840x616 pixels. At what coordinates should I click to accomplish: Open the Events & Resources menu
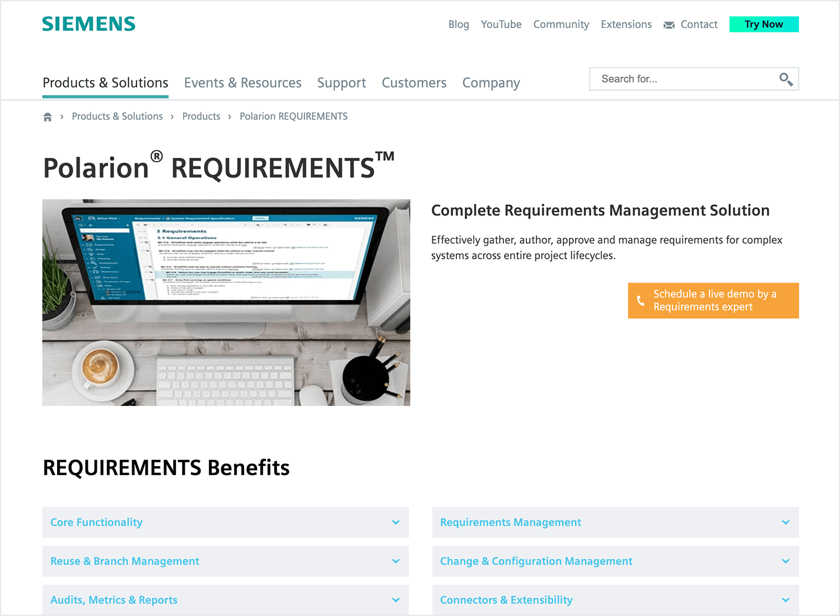click(x=242, y=83)
